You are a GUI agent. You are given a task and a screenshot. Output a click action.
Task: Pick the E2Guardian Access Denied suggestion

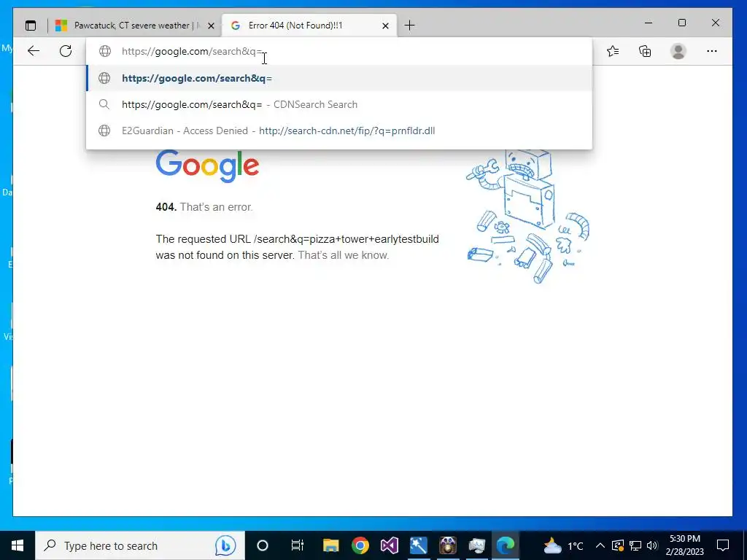pos(339,131)
